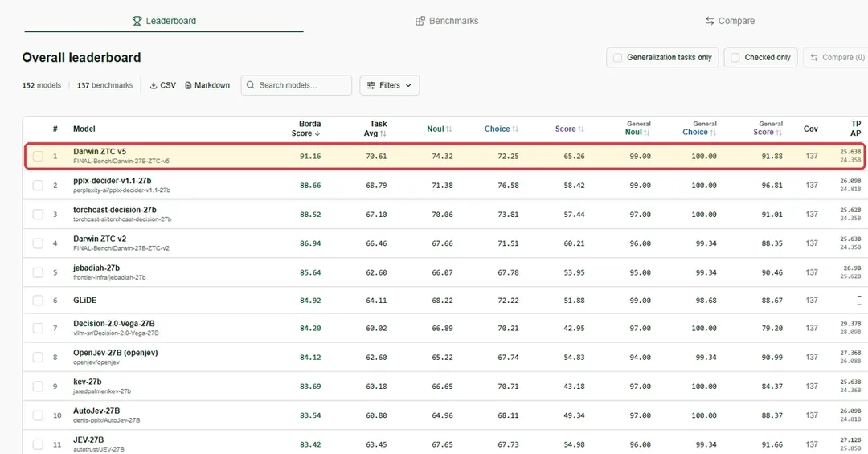Open the Benchmarks tab

coord(447,21)
